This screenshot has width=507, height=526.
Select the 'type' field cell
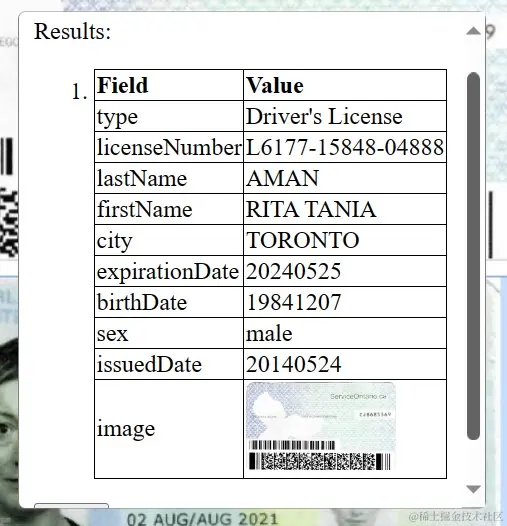point(169,116)
